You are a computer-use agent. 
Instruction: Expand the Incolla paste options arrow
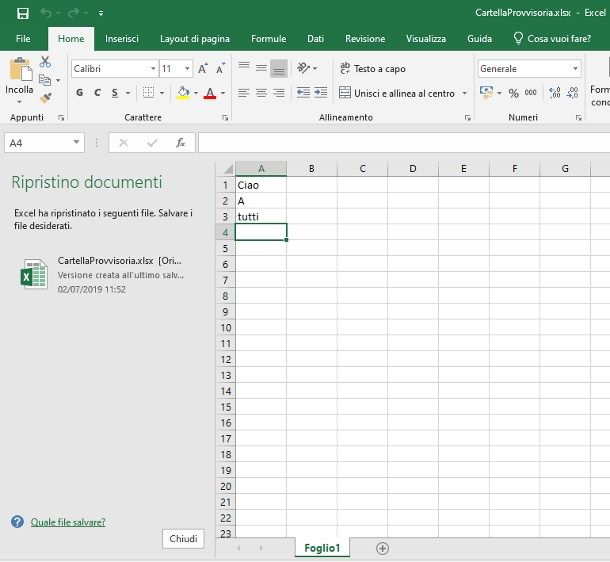click(x=19, y=102)
